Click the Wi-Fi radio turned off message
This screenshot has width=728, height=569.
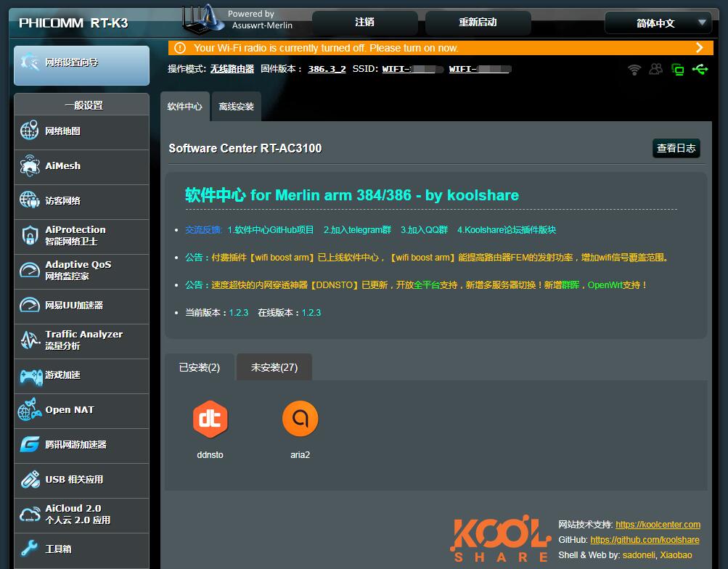(326, 48)
